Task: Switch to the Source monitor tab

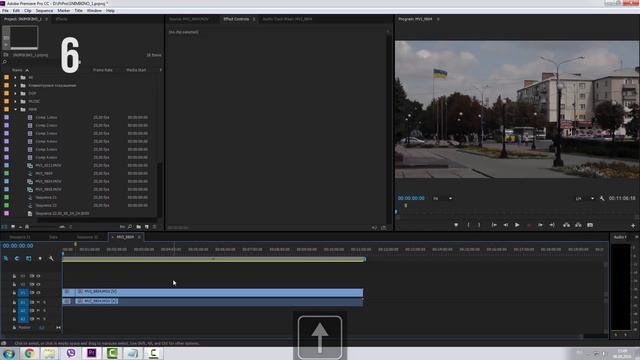Action: [x=189, y=19]
